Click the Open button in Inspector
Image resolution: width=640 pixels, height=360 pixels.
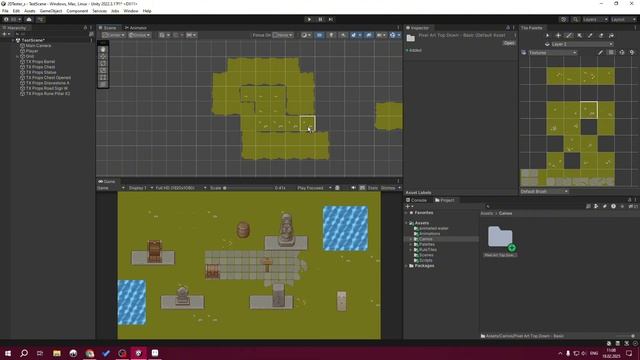click(509, 43)
